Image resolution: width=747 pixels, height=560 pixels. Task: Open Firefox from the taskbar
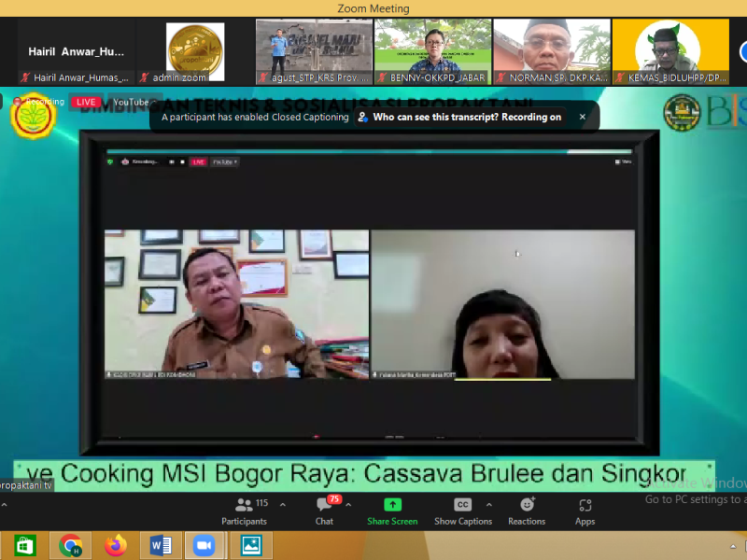click(x=116, y=546)
